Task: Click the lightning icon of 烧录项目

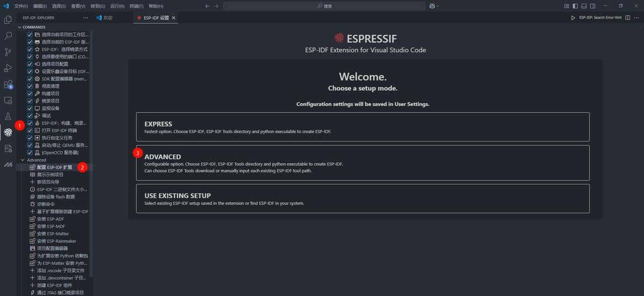Action: pos(37,101)
